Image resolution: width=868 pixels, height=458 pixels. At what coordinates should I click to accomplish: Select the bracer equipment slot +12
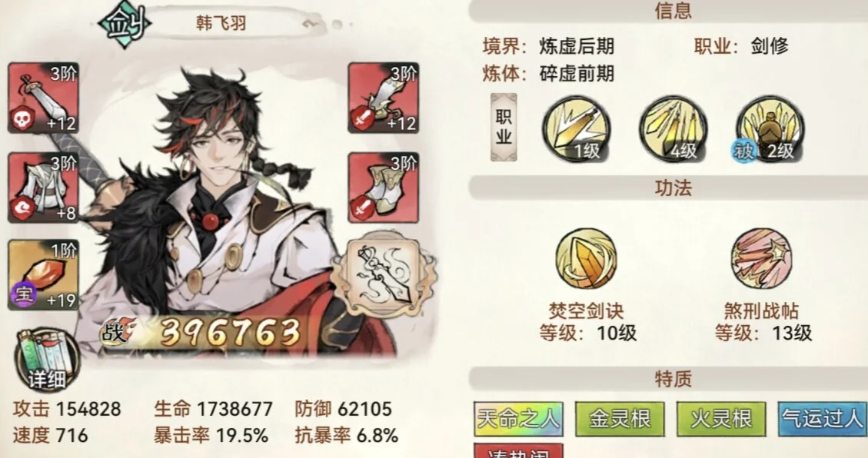tap(383, 98)
